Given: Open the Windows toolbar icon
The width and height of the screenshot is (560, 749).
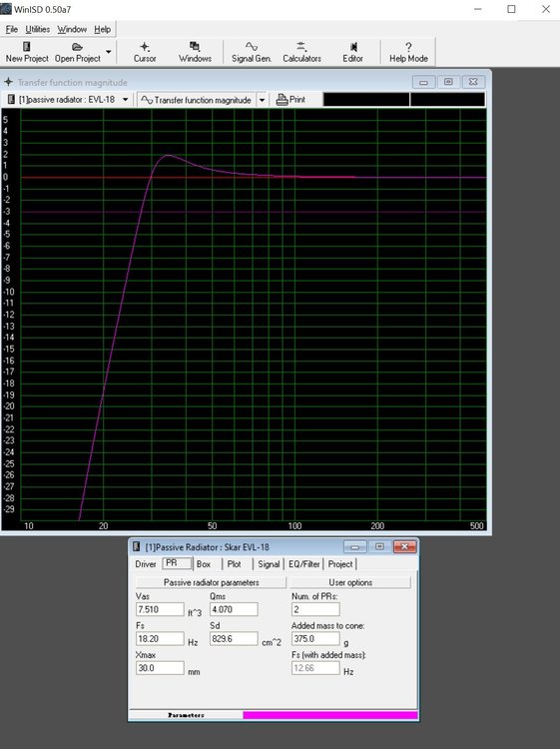Looking at the screenshot, I should pyautogui.click(x=195, y=52).
